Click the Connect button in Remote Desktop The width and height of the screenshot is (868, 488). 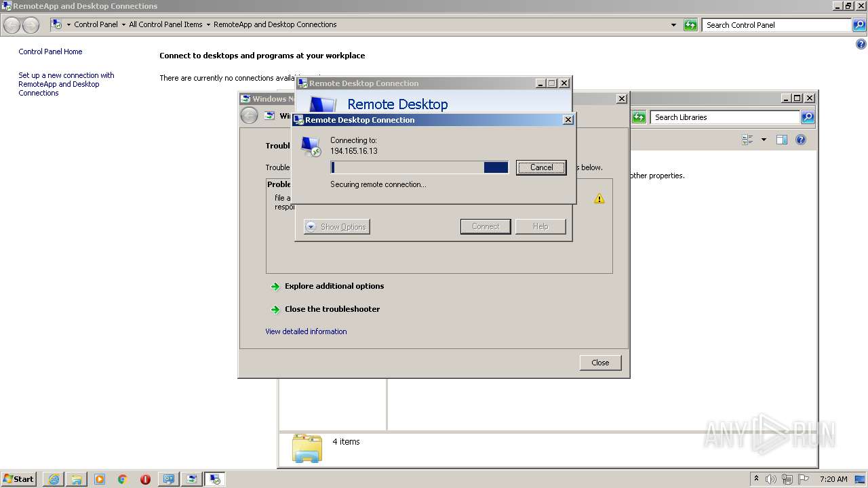(486, 226)
